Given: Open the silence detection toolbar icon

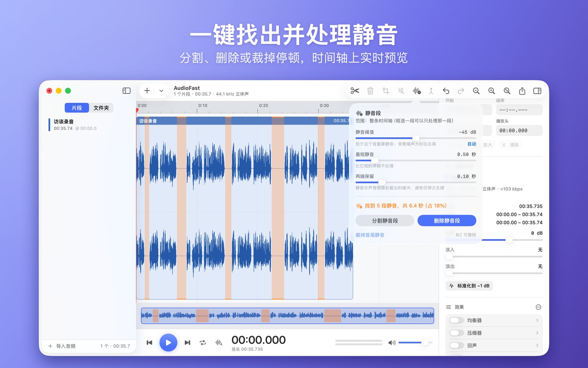Looking at the screenshot, I should pos(416,91).
